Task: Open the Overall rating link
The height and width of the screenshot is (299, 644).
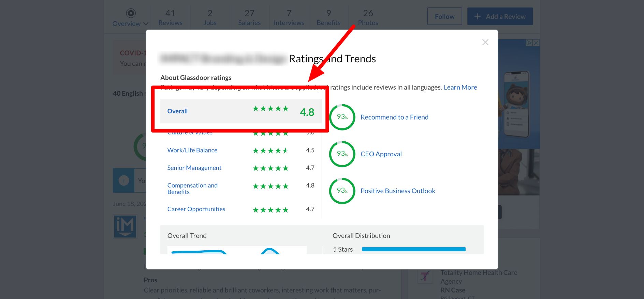Action: 177,111
